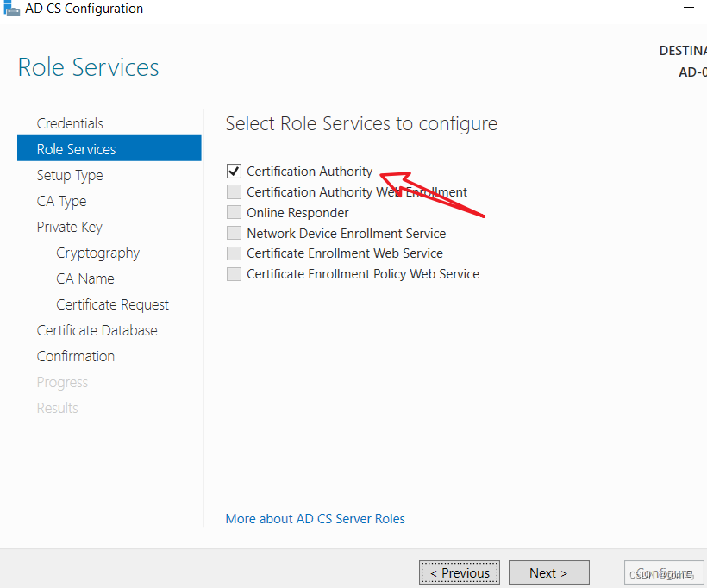Click the Certificate Enrollment Policy Web Service label

[x=362, y=274]
